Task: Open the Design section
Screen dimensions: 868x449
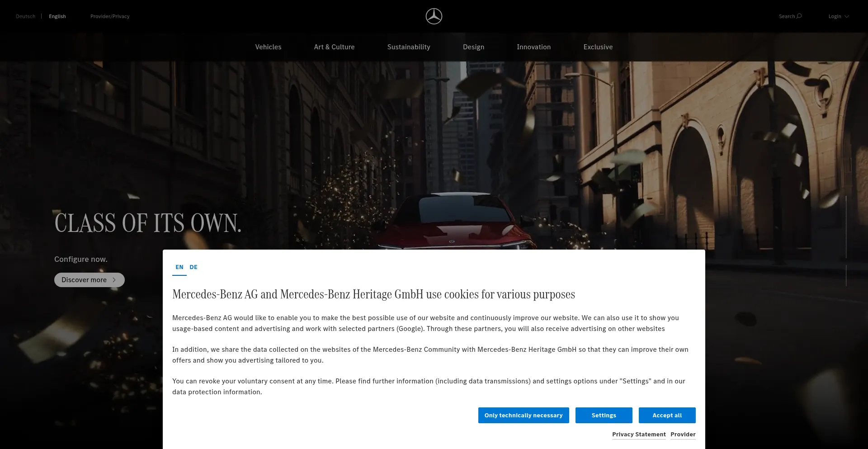Action: tap(473, 47)
